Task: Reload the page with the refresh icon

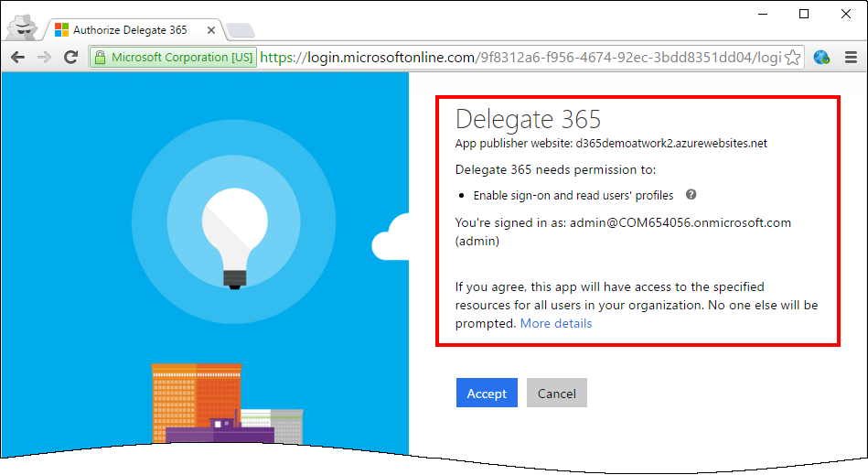Action: coord(70,57)
